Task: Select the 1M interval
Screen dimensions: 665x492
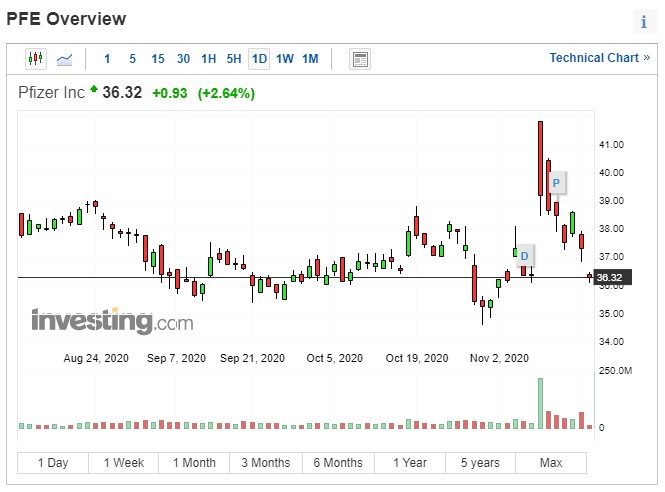Action: [310, 59]
